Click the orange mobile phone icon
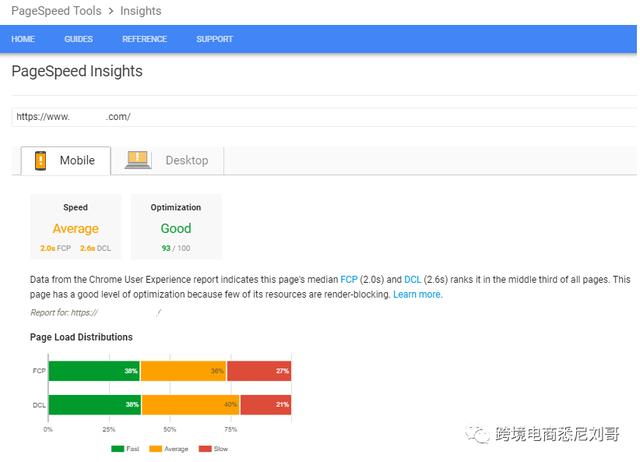 tap(40, 160)
